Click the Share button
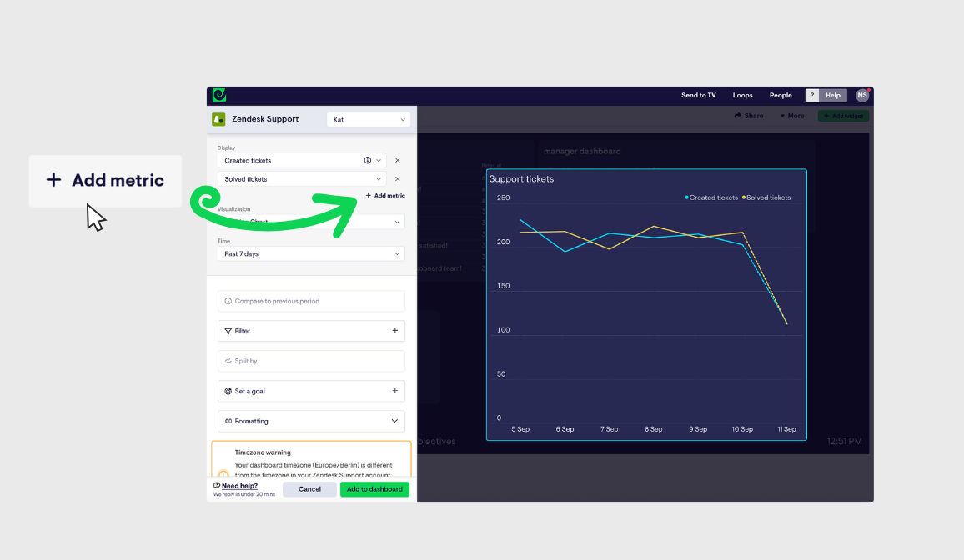964x560 pixels. [749, 116]
